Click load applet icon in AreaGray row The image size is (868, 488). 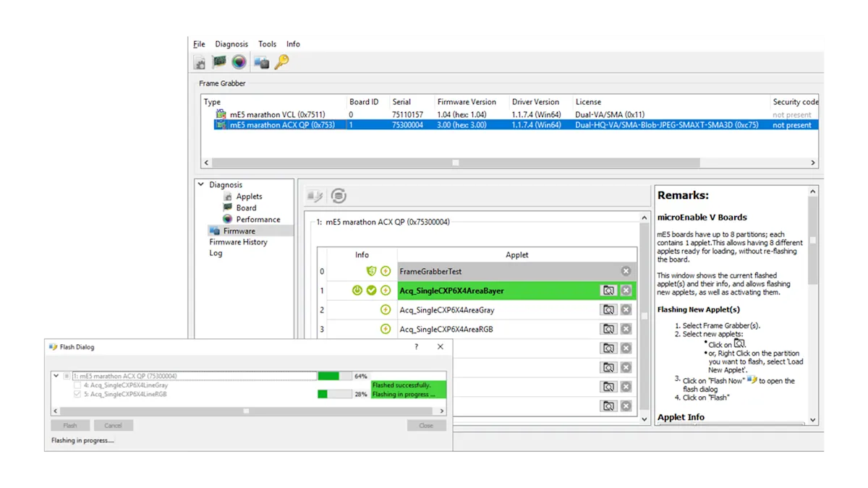(x=609, y=310)
